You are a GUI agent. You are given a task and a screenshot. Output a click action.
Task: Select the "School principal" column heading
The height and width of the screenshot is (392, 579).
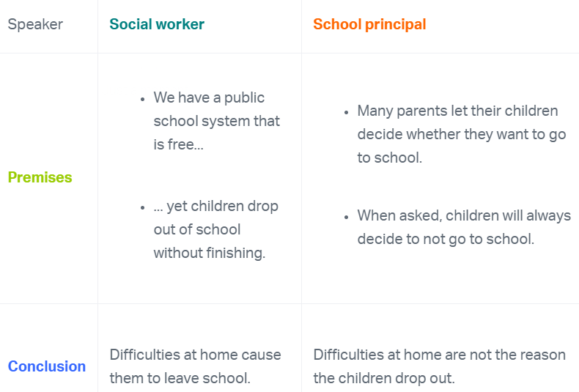click(x=369, y=24)
